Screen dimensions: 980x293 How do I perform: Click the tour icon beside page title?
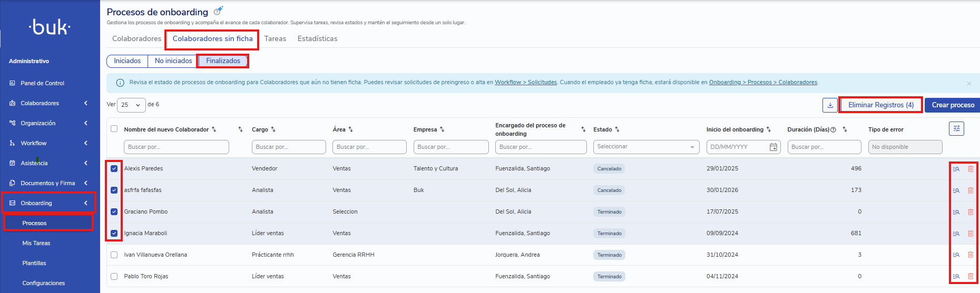(x=218, y=11)
